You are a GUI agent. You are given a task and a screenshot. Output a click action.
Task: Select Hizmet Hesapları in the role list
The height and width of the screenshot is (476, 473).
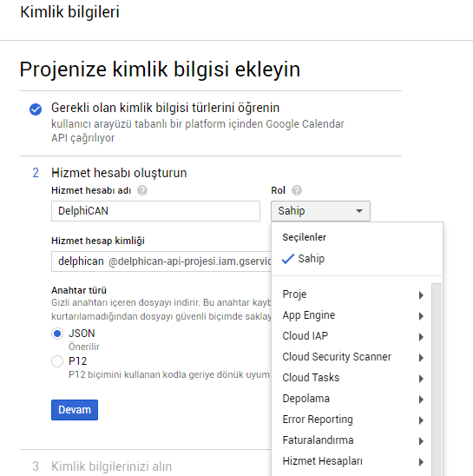[x=351, y=461]
